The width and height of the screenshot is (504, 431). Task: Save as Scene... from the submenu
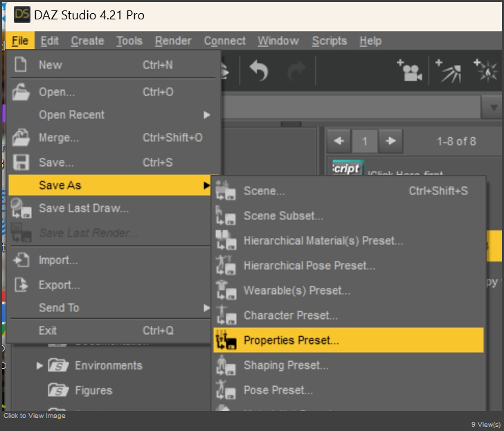tap(348, 191)
